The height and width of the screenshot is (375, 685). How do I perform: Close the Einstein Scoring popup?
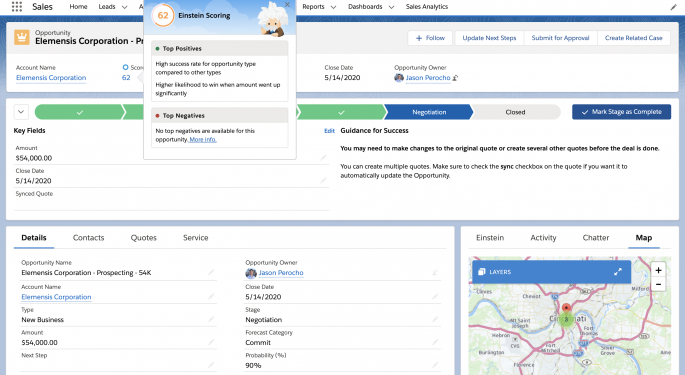287,4
